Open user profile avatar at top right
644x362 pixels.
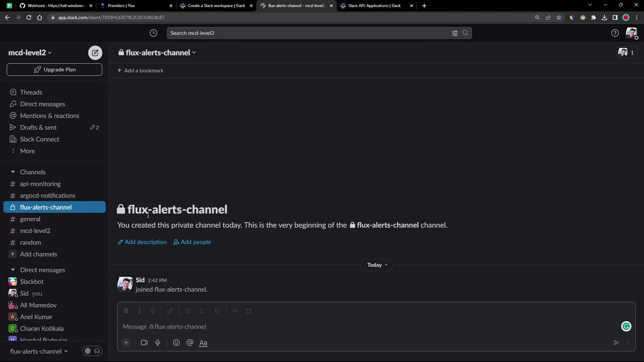coord(631,33)
